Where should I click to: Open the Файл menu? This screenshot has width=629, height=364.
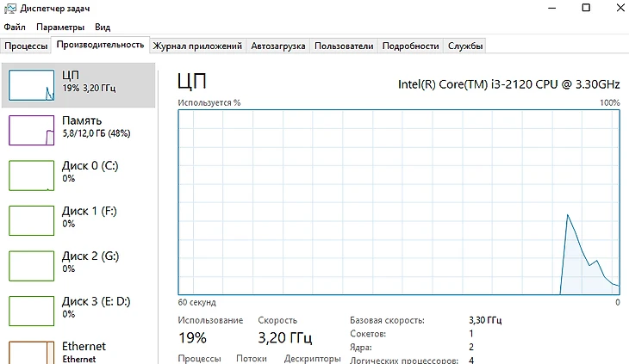tap(15, 27)
